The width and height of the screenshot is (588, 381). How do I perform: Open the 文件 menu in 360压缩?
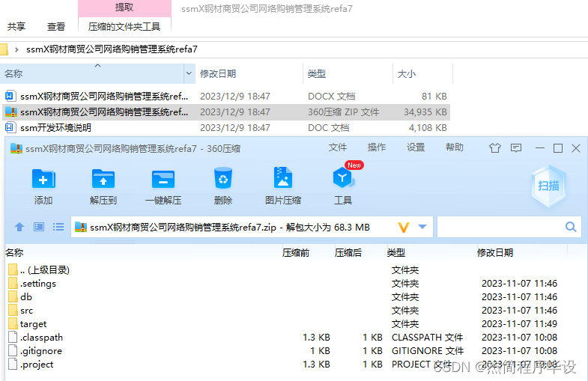click(x=338, y=147)
